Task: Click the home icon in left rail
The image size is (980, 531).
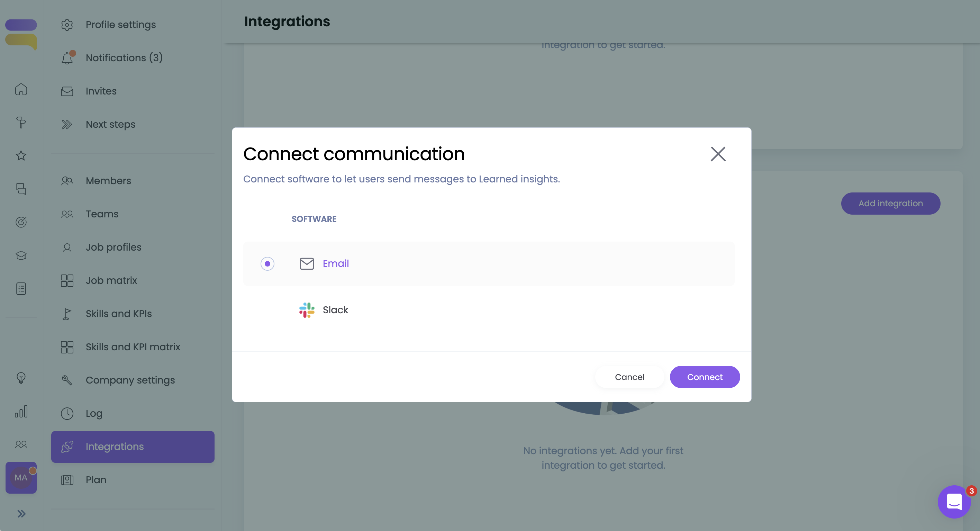Action: tap(21, 89)
